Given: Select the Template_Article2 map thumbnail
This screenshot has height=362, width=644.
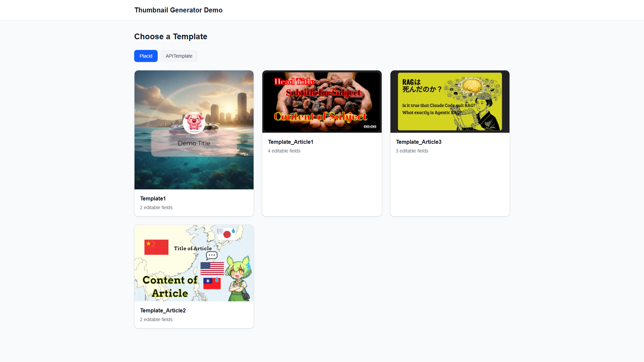Looking at the screenshot, I should (x=194, y=263).
